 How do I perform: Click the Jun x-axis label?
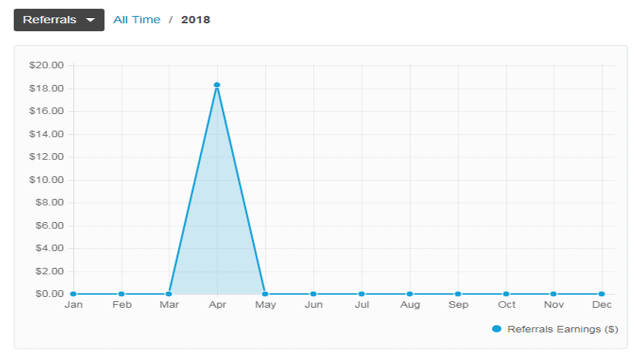tap(314, 305)
